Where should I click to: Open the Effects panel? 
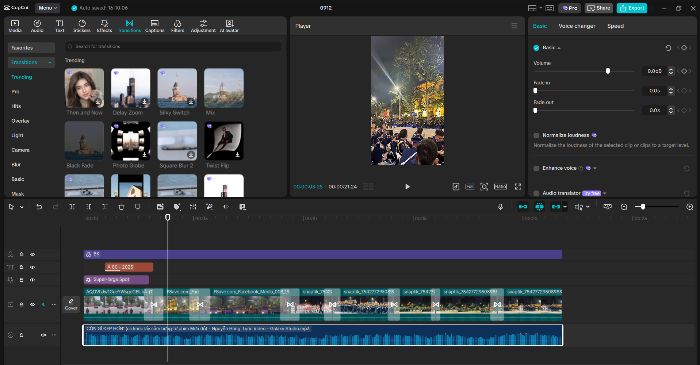(104, 26)
